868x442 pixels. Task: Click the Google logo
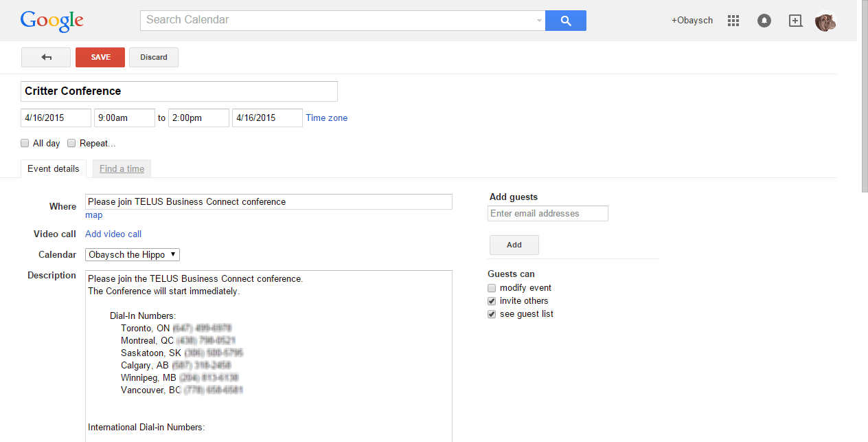(52, 21)
